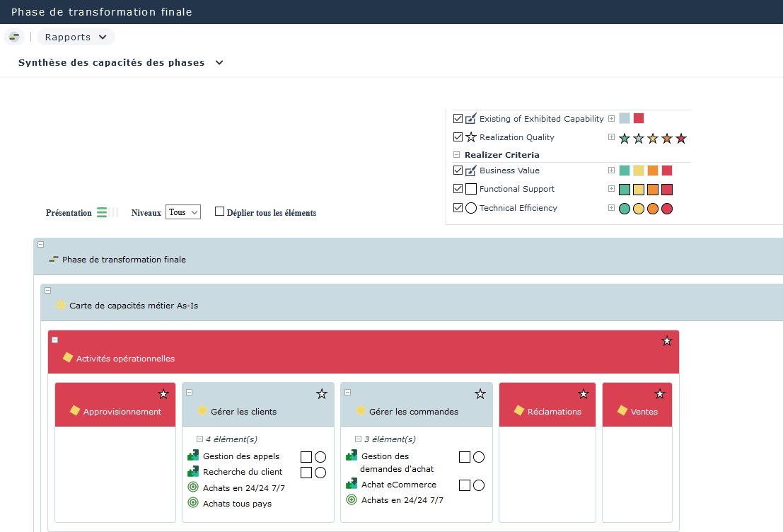Click the target icon beside Achats tous pays

[193, 503]
